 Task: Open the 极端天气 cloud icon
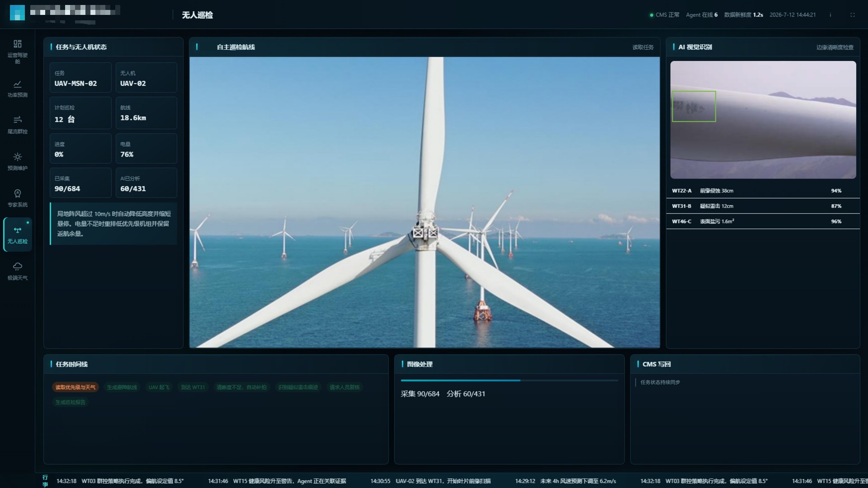click(17, 271)
